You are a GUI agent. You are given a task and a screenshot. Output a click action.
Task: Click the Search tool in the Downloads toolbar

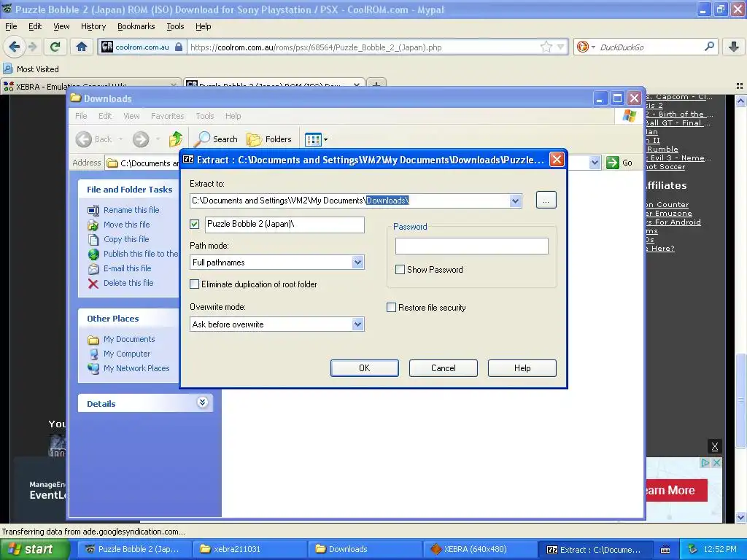(x=216, y=139)
